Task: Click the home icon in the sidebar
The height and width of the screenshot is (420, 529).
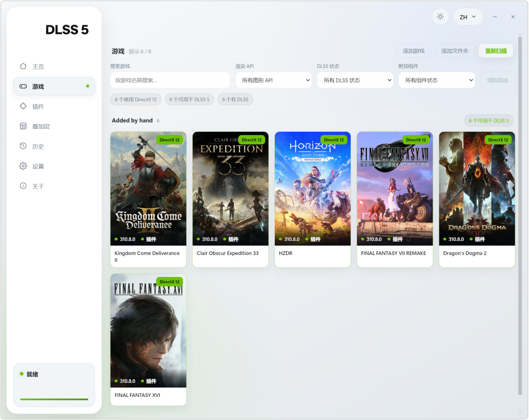Action: click(x=23, y=66)
